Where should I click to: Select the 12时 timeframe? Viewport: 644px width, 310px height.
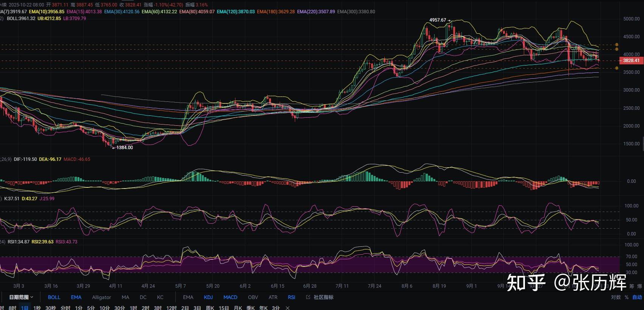pos(172,308)
